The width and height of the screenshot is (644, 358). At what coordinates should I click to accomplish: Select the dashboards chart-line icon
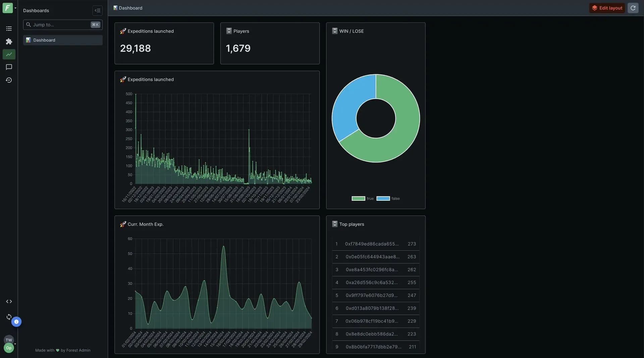tap(9, 54)
